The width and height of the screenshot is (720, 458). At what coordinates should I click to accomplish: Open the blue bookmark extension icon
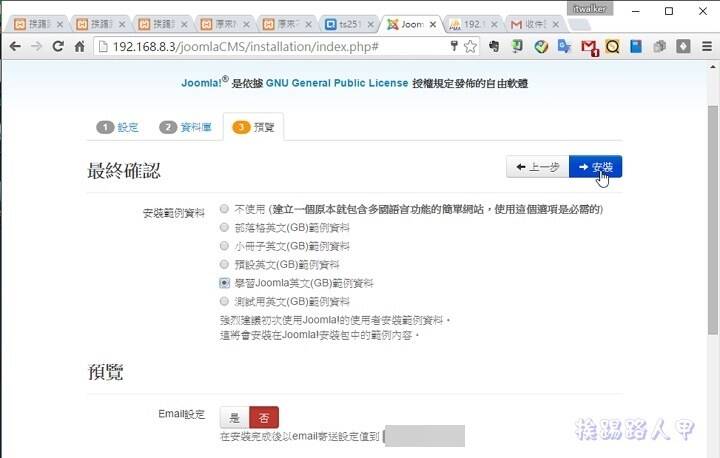pos(636,46)
